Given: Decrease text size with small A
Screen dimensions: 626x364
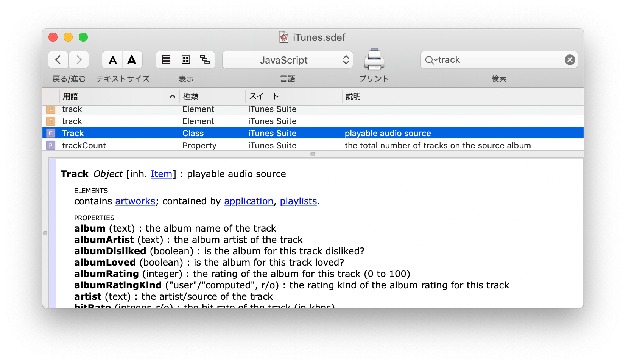Looking at the screenshot, I should (x=112, y=60).
